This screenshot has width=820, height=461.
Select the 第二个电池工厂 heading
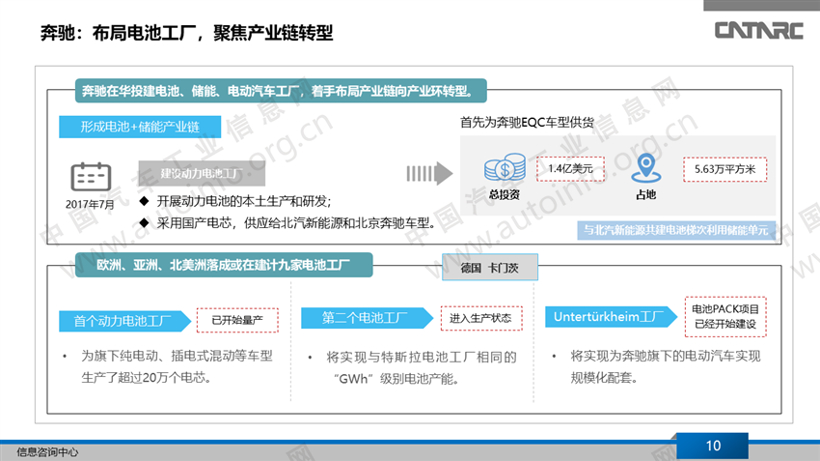pyautogui.click(x=364, y=318)
